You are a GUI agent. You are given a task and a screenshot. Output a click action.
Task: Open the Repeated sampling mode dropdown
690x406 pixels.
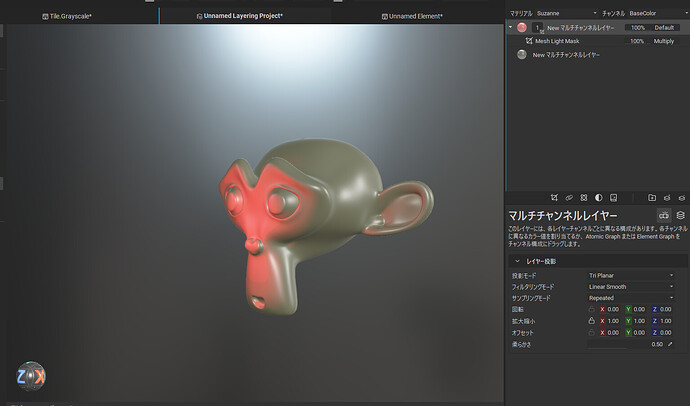point(631,298)
